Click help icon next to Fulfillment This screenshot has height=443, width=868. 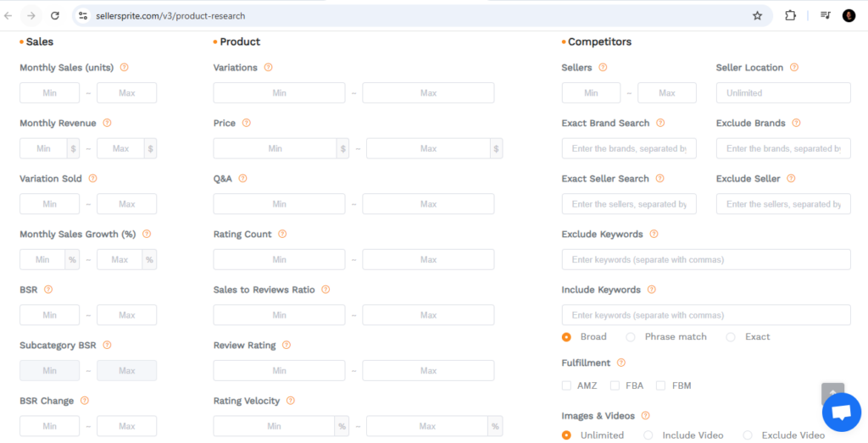coord(621,363)
